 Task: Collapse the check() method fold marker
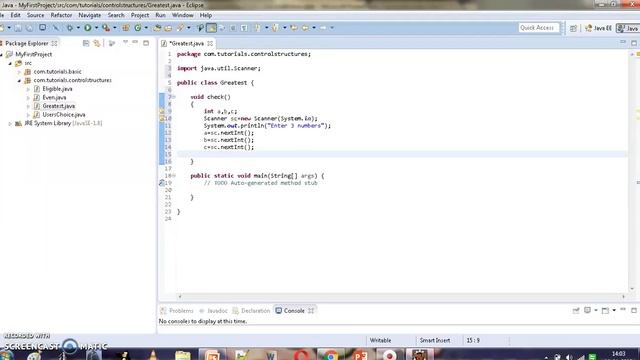click(174, 97)
